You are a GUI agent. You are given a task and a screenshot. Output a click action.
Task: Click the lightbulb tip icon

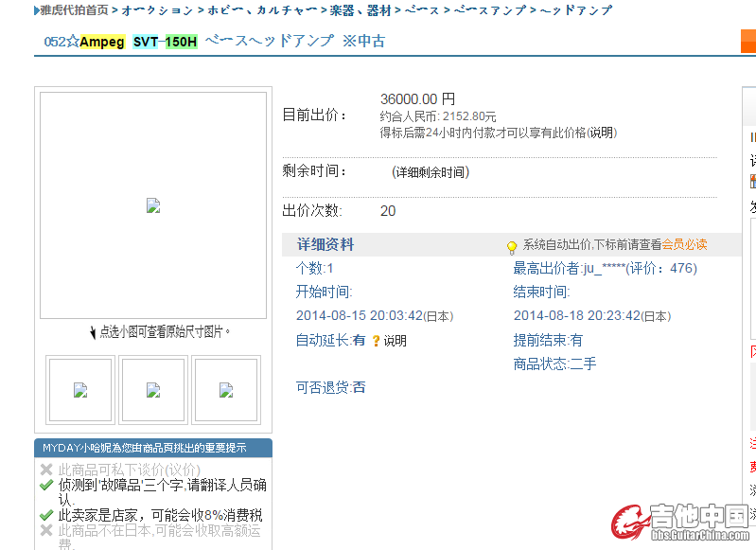coord(512,247)
